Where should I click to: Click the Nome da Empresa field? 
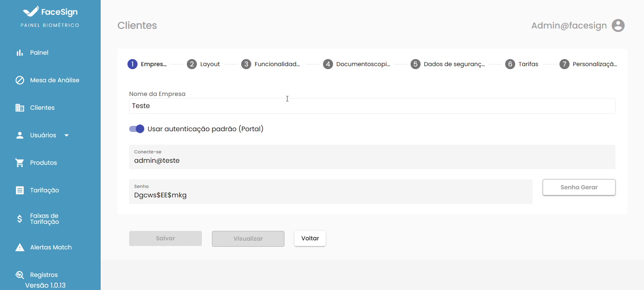[372, 106]
